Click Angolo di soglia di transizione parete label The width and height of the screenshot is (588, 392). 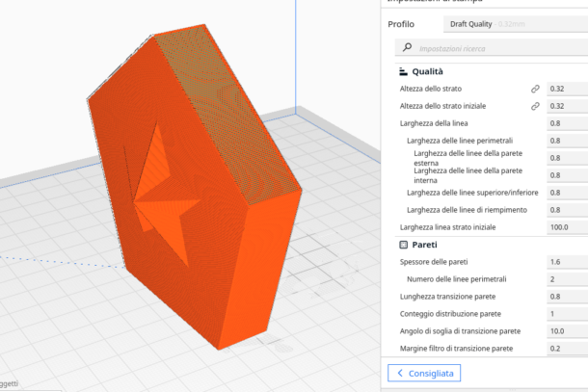point(460,331)
